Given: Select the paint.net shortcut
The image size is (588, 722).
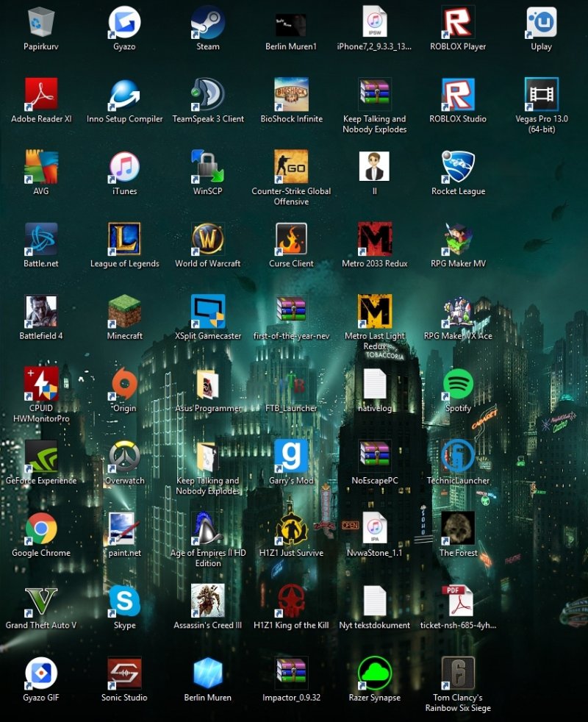Looking at the screenshot, I should (x=124, y=528).
